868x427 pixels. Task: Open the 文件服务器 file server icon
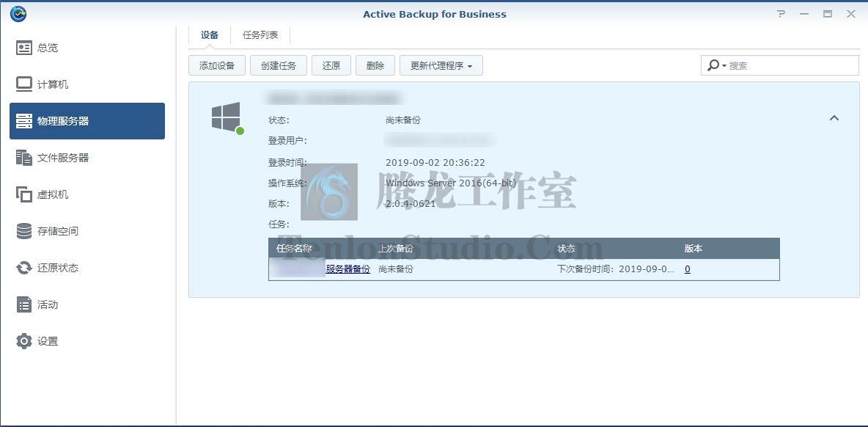coord(23,158)
